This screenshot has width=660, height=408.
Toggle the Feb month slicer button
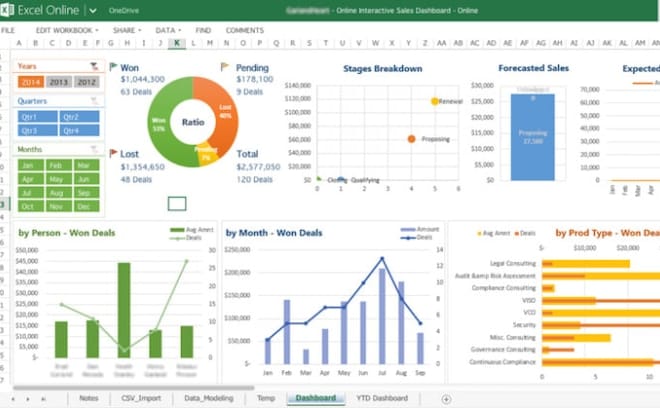pyautogui.click(x=59, y=165)
